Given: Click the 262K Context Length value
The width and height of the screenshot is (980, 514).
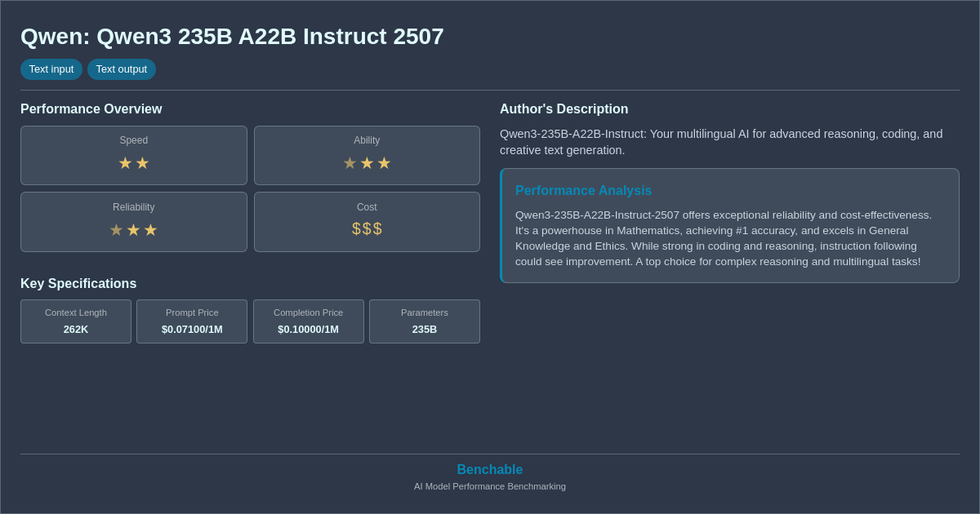Looking at the screenshot, I should (76, 329).
